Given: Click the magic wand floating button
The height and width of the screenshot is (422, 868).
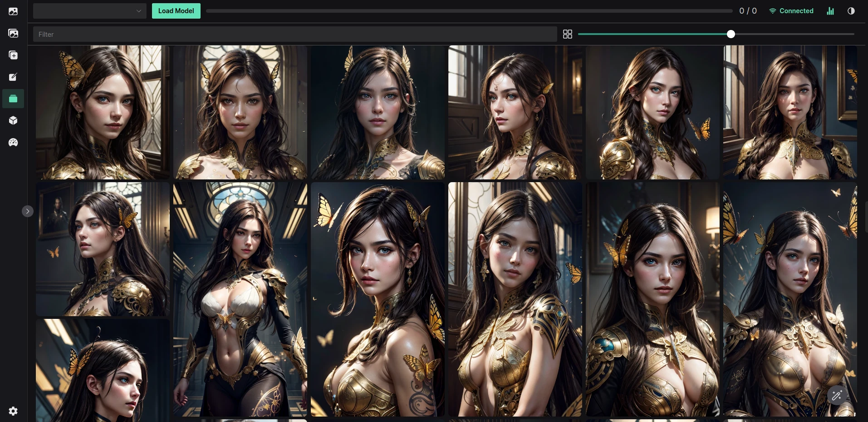Looking at the screenshot, I should click(x=837, y=395).
